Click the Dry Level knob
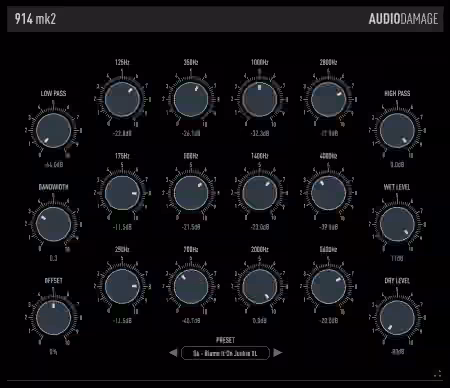This screenshot has height=388, width=450. pyautogui.click(x=397, y=318)
